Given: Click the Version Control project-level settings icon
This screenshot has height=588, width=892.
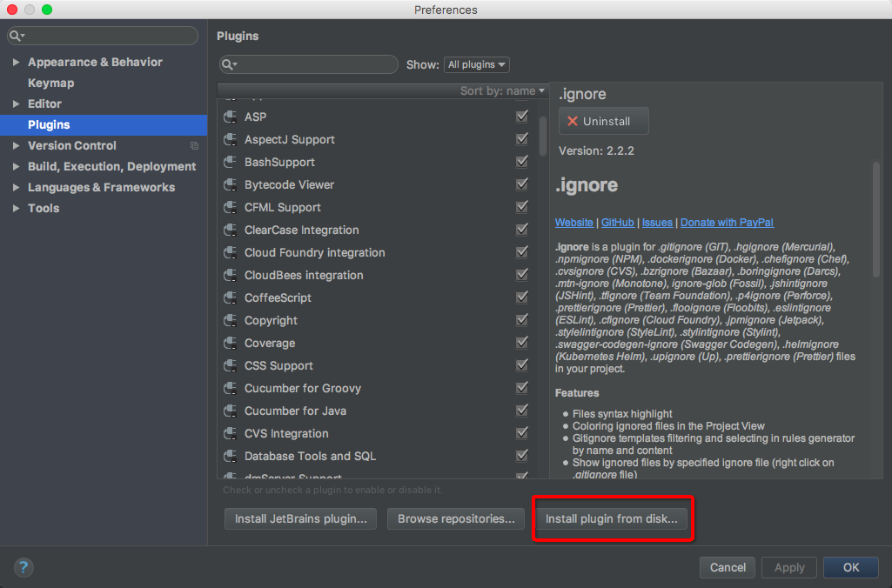Looking at the screenshot, I should click(x=195, y=146).
